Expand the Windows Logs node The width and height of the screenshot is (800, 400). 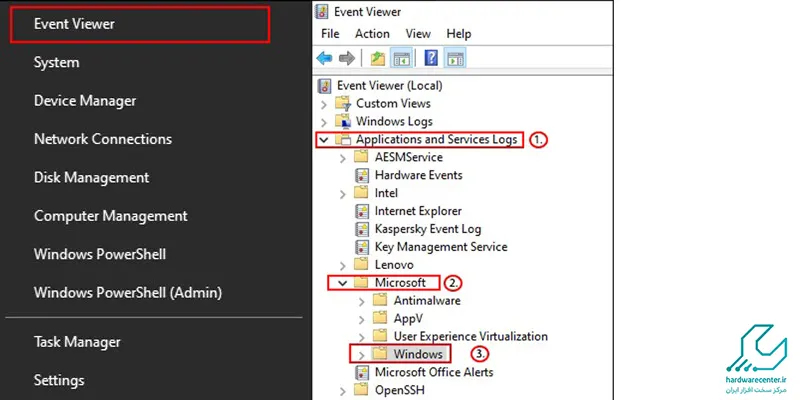pyautogui.click(x=323, y=122)
